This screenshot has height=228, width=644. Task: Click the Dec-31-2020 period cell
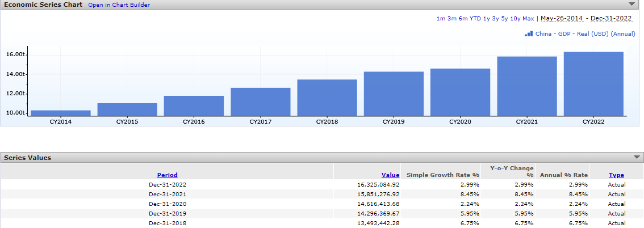point(167,204)
